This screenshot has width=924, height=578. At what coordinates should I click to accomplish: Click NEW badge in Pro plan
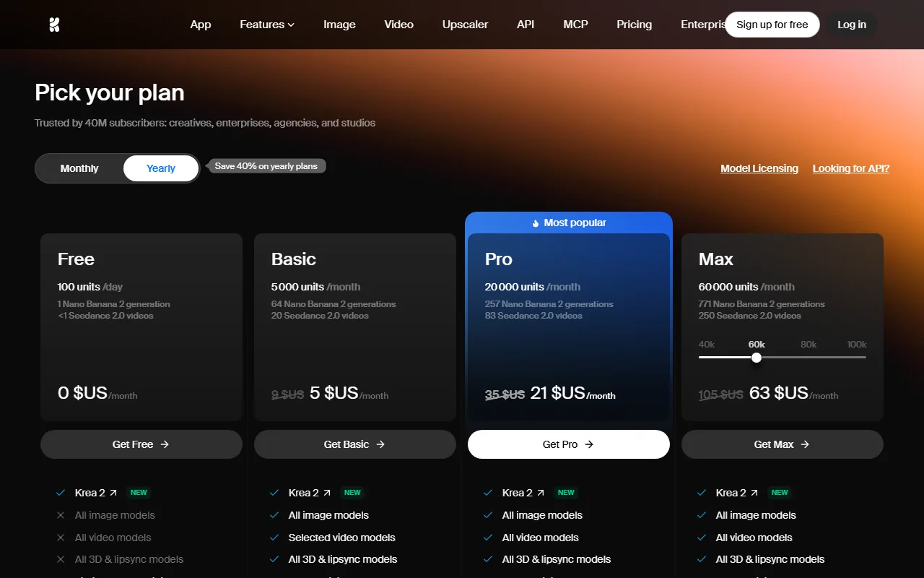pos(566,493)
